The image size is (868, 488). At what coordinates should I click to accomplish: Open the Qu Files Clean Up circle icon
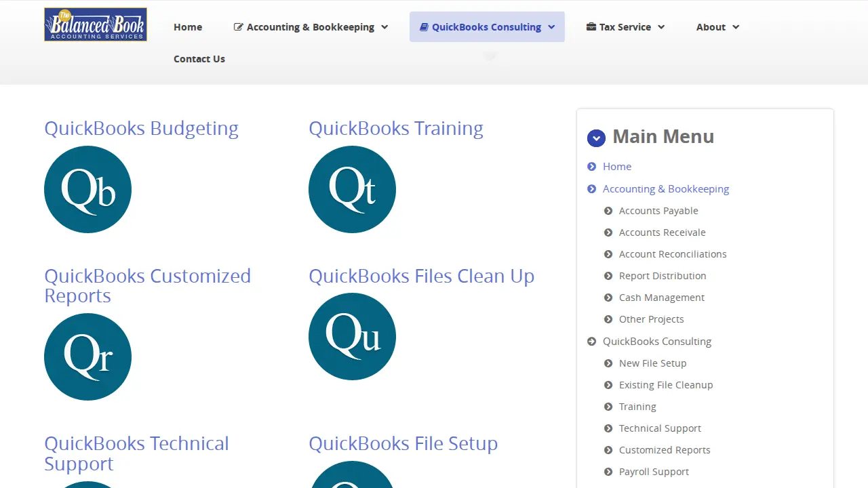tap(352, 336)
